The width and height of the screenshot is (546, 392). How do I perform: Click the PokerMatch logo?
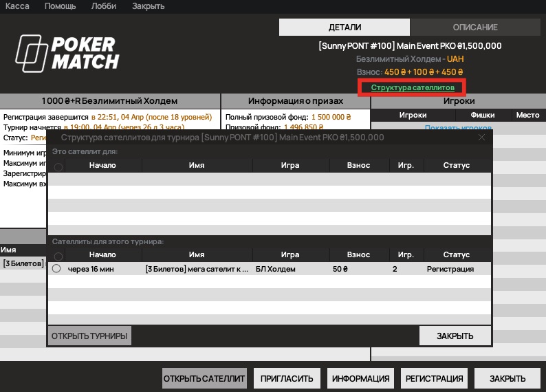[x=67, y=53]
